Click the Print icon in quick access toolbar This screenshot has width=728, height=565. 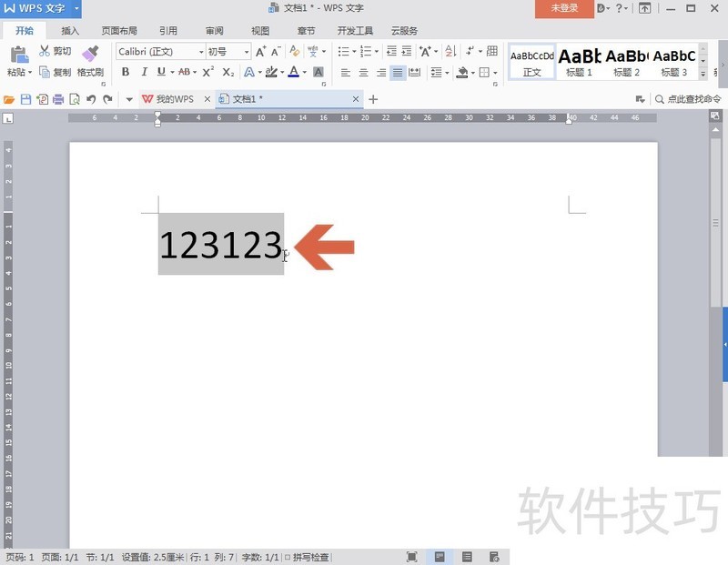click(58, 99)
